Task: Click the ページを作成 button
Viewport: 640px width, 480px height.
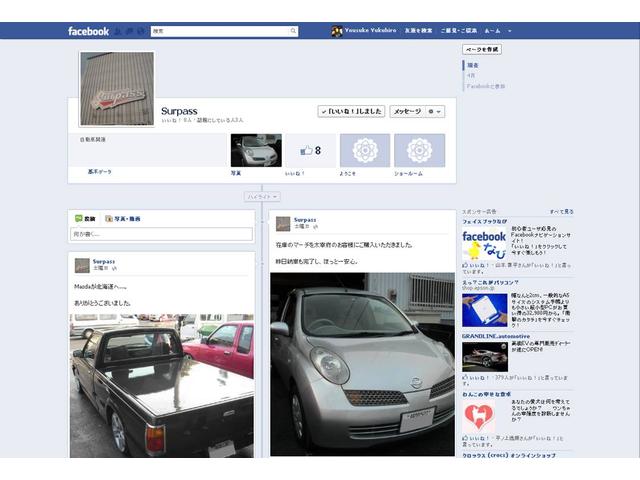Action: coord(481,49)
